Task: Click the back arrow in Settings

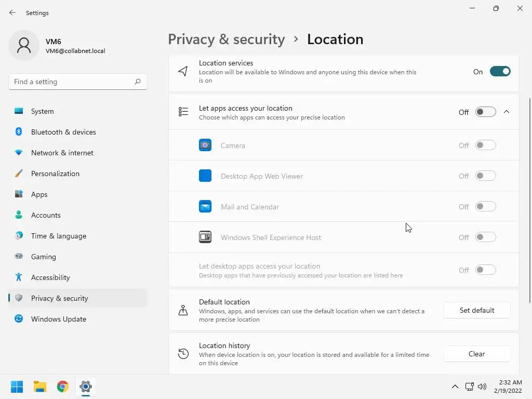Action: (12, 12)
